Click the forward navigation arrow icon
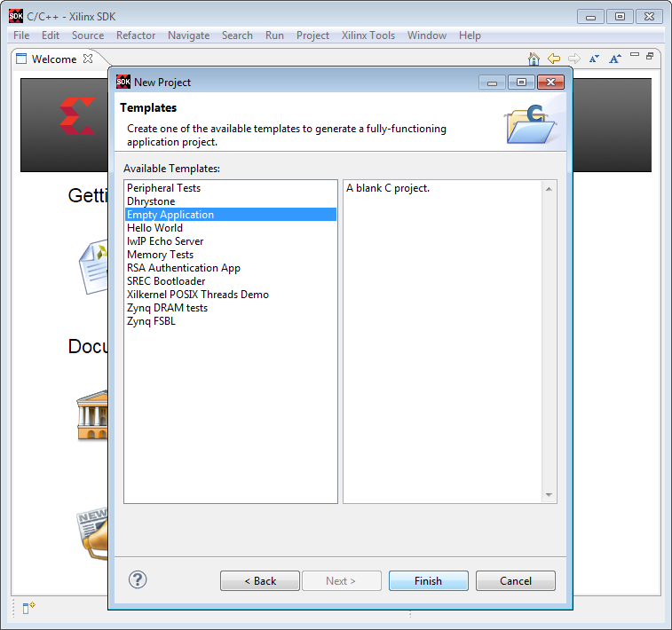672x630 pixels. [573, 59]
